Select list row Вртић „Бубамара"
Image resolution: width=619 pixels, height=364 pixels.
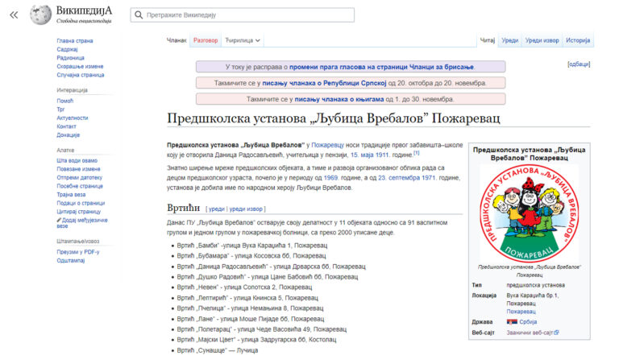point(251,256)
